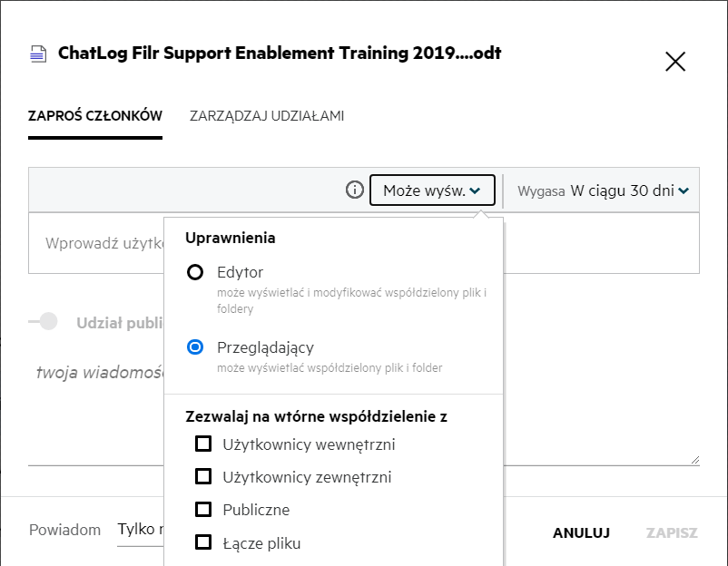Click the info icon beside permissions dropdown
The width and height of the screenshot is (728, 566).
[355, 190]
